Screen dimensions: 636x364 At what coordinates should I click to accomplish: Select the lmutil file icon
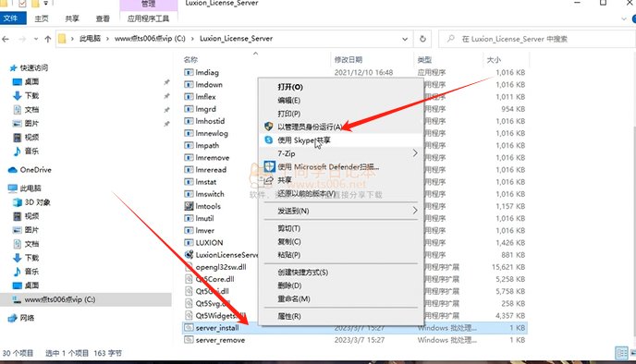point(189,218)
